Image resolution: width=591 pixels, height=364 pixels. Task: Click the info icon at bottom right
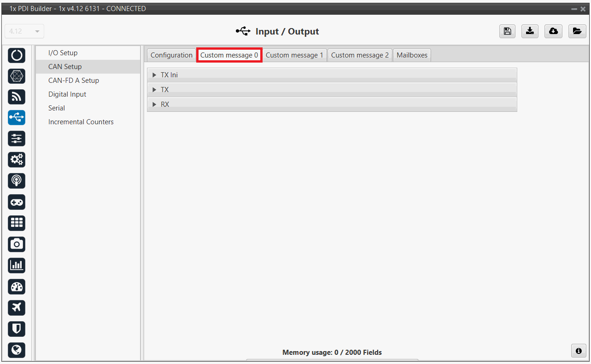tap(579, 351)
